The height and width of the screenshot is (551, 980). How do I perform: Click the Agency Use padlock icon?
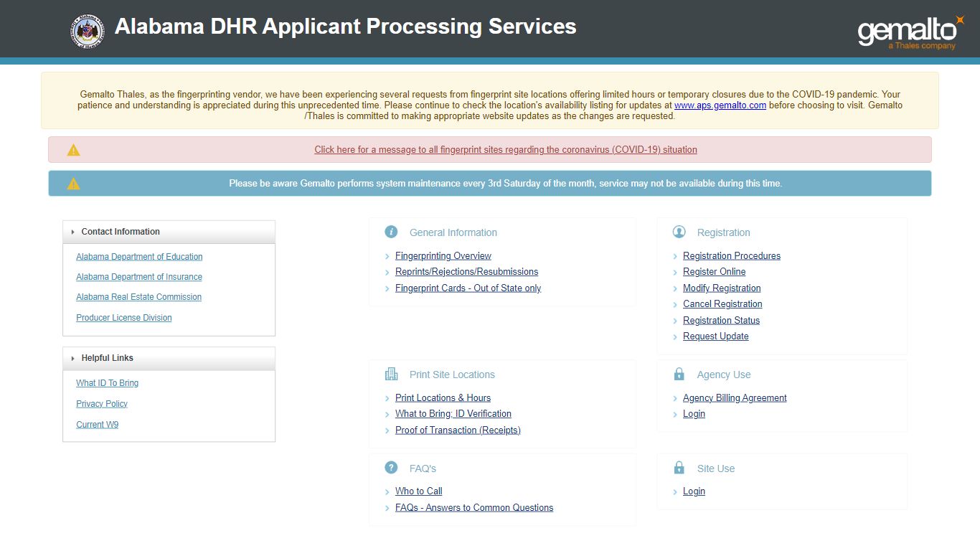coord(679,374)
